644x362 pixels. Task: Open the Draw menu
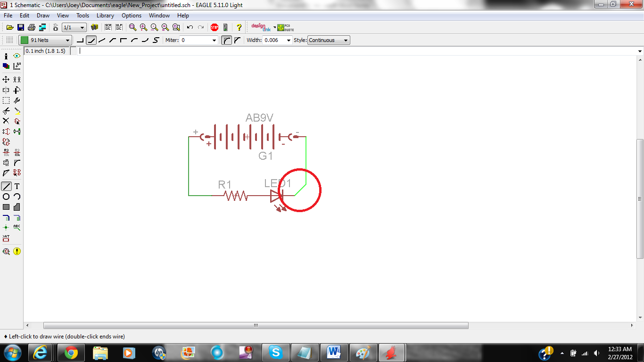point(43,16)
